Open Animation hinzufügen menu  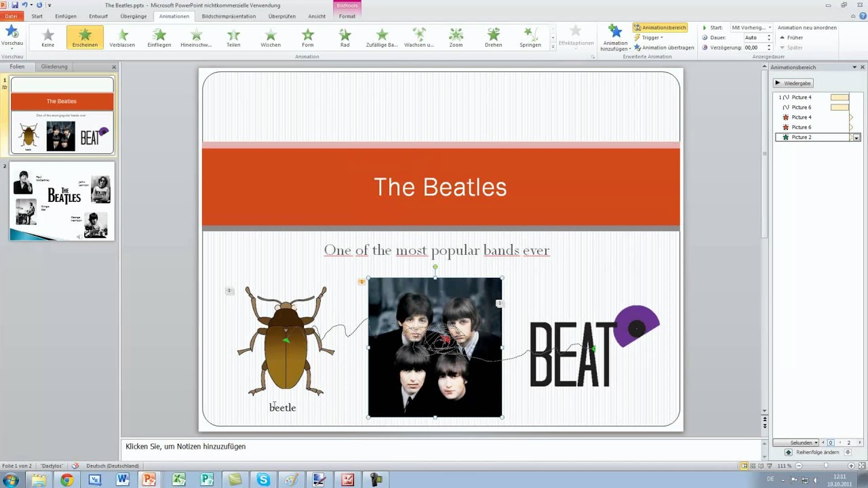615,38
